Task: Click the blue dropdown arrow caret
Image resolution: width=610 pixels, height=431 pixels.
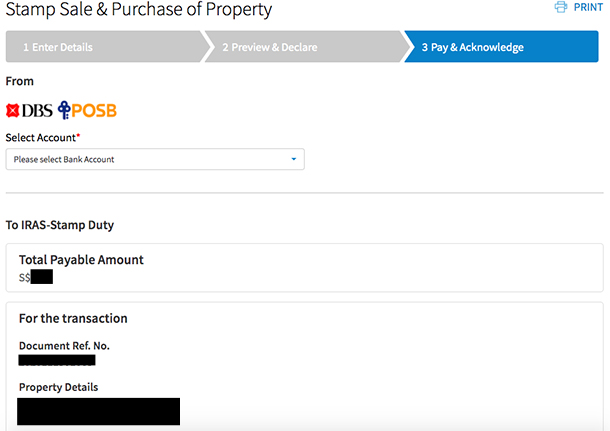Action: point(294,159)
